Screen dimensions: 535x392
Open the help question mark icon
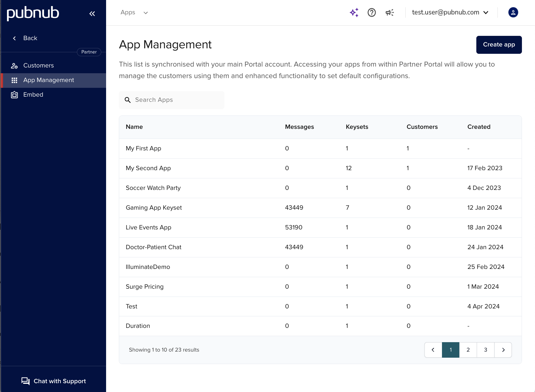click(x=371, y=12)
